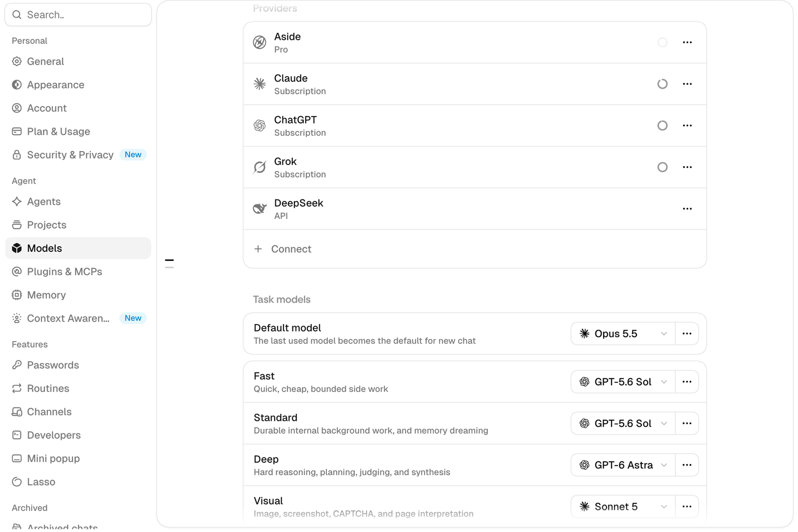Click the settings Search field
This screenshot has width=798, height=532.
click(78, 15)
